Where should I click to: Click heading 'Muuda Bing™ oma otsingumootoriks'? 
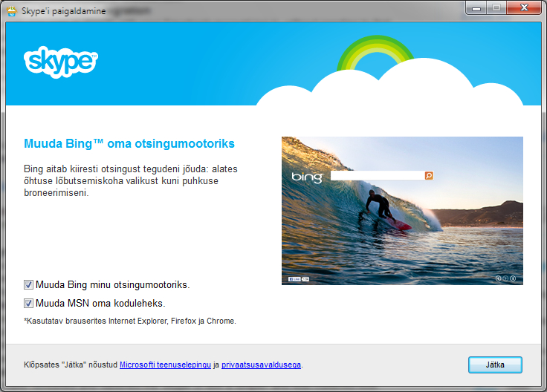click(129, 143)
